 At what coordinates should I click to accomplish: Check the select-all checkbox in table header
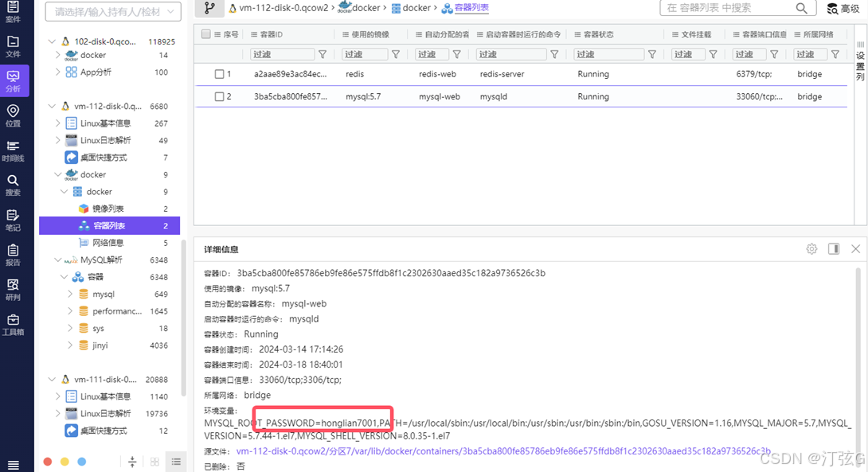pos(206,34)
